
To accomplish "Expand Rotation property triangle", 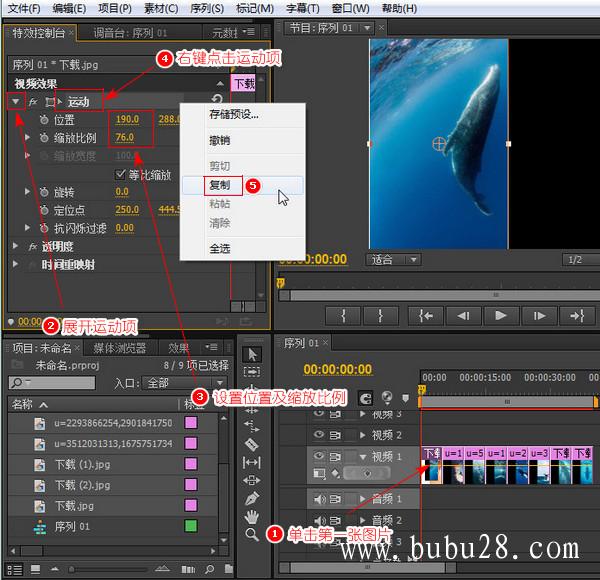I will 27,191.
